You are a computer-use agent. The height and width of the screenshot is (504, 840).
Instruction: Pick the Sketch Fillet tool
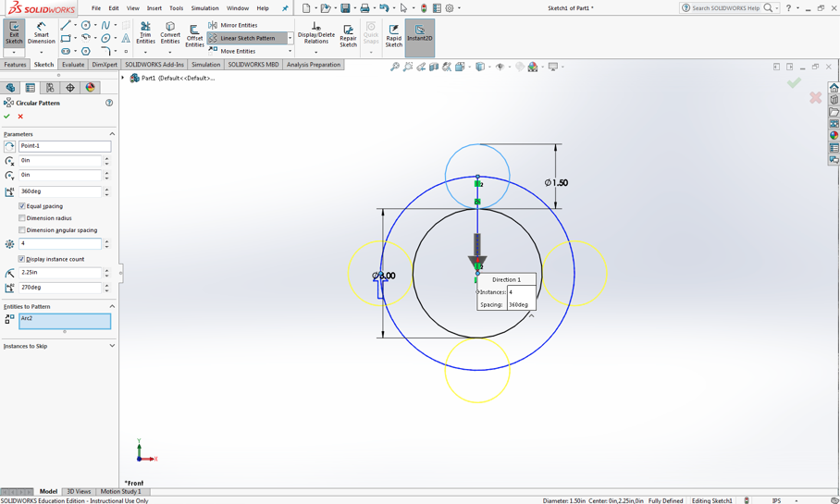[105, 52]
